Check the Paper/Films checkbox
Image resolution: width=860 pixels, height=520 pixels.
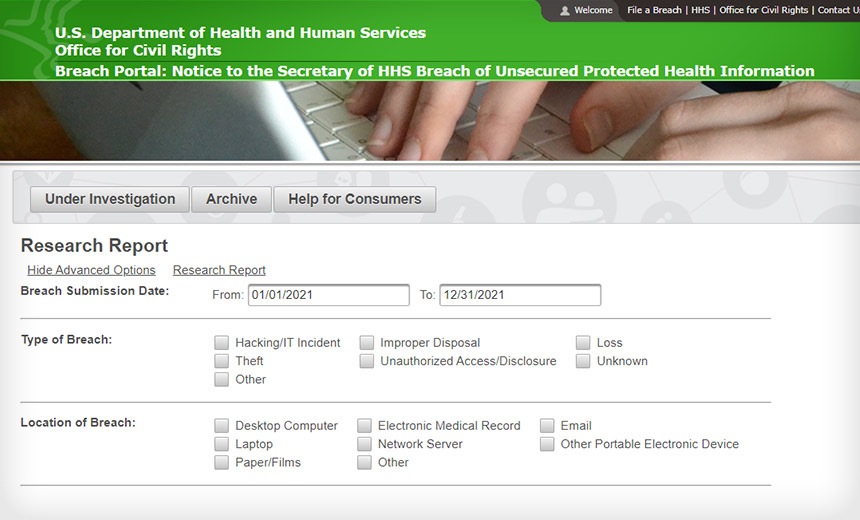click(x=222, y=462)
